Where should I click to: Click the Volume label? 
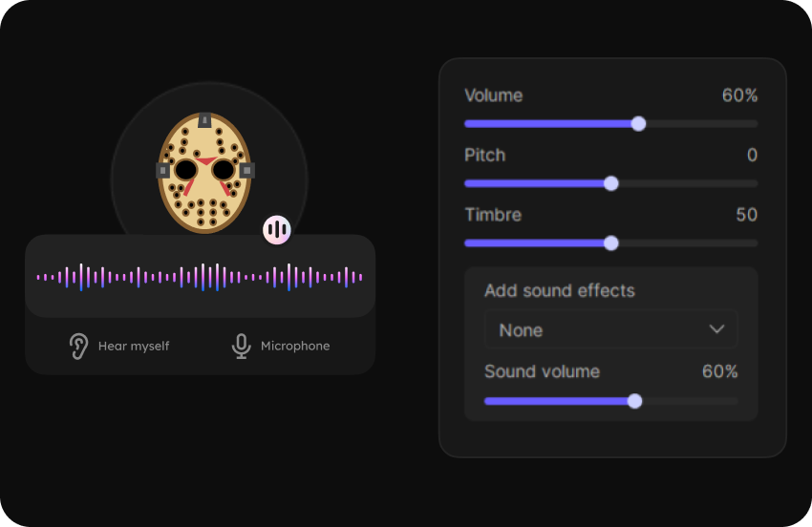pos(494,95)
